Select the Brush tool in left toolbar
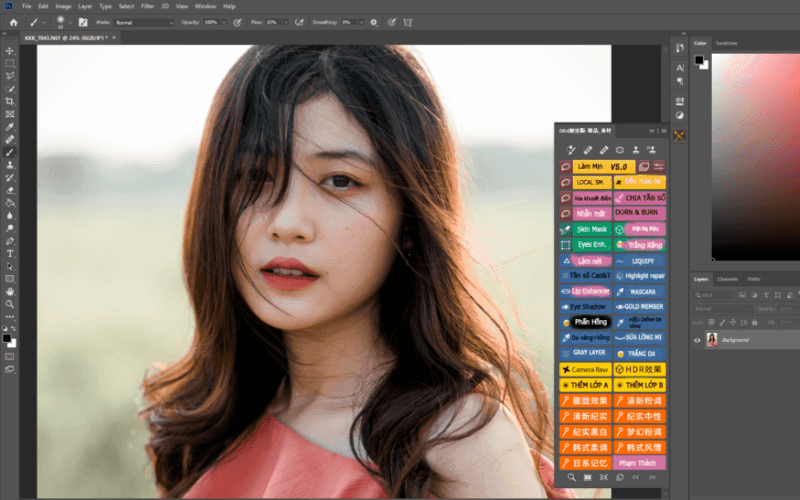Screen dimensions: 800x500 point(10,152)
